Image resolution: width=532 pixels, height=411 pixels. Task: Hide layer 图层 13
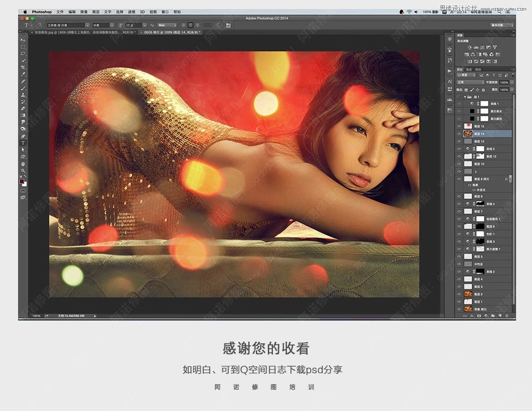coord(459,141)
